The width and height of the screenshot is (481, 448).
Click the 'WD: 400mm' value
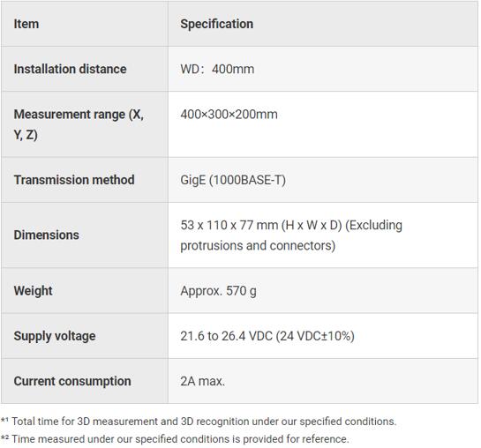[x=217, y=69]
